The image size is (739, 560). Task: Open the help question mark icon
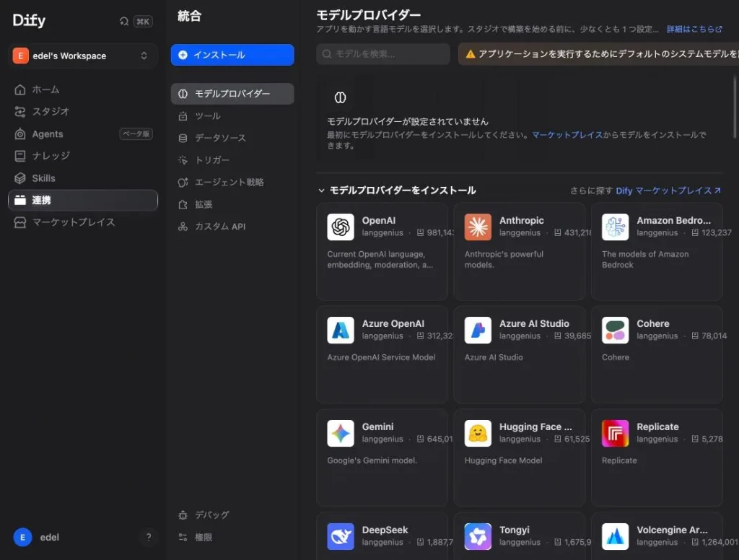coord(149,537)
